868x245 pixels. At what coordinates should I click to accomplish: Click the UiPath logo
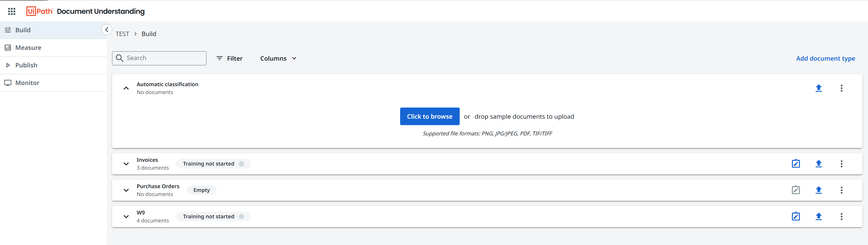point(39,11)
